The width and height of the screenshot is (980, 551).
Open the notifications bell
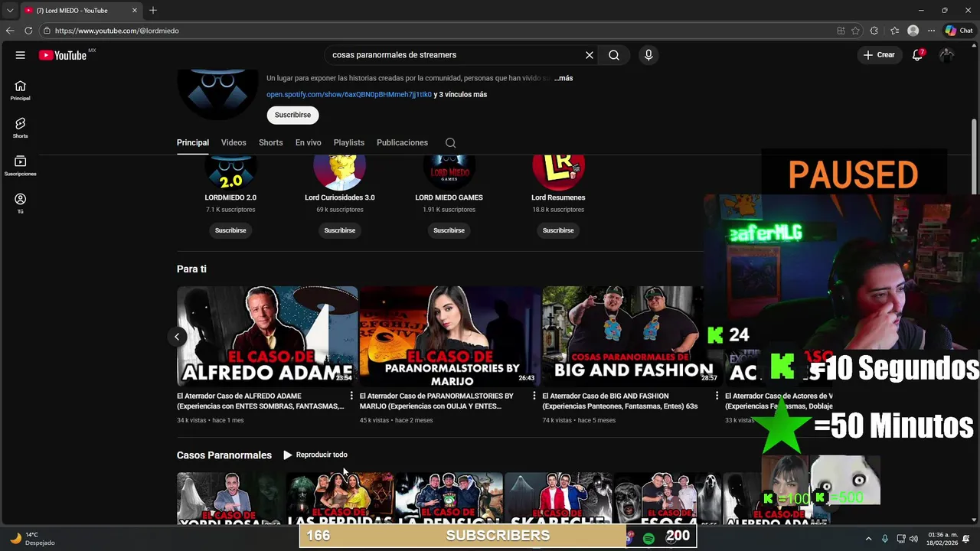tap(917, 55)
